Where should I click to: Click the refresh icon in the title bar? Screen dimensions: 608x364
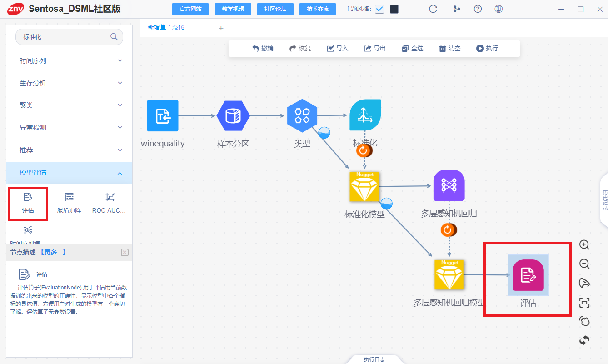433,9
